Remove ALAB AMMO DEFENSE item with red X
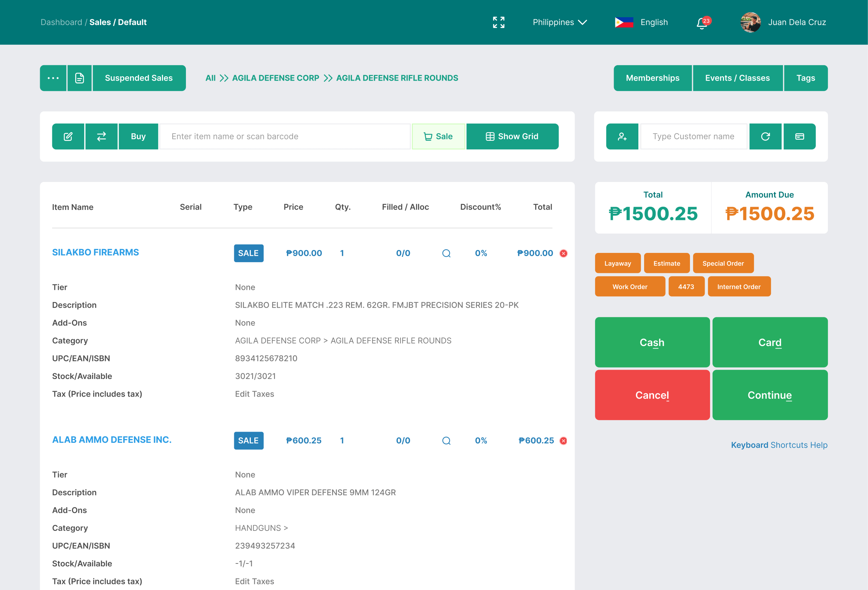Screen dimensions: 868x590 tap(563, 441)
